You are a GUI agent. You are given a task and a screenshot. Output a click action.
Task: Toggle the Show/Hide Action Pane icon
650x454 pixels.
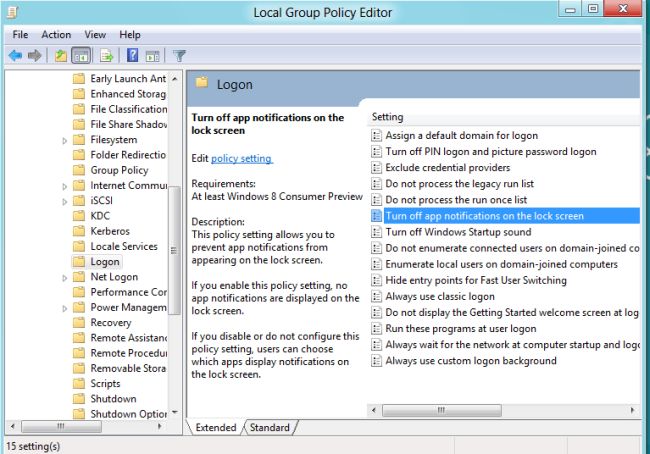pyautogui.click(x=153, y=56)
